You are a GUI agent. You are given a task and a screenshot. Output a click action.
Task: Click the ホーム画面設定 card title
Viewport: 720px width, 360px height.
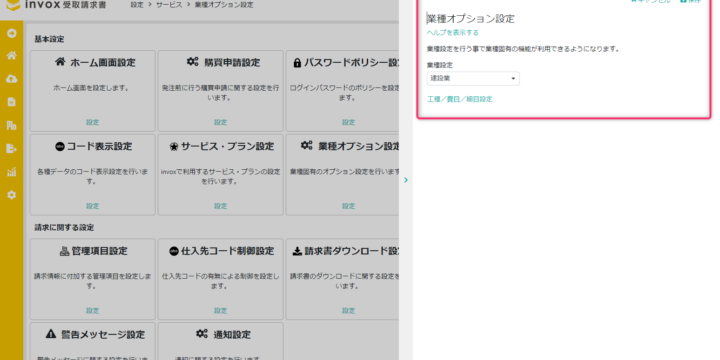(x=103, y=63)
